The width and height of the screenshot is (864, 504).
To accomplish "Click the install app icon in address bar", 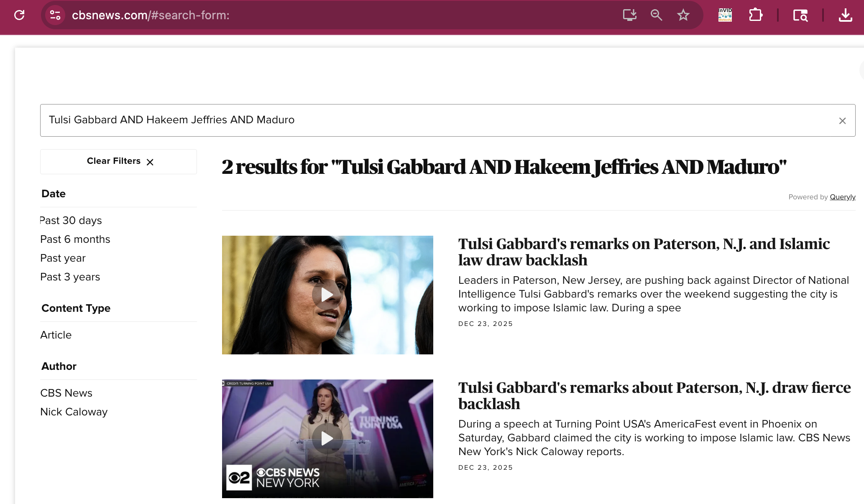I will coord(629,15).
